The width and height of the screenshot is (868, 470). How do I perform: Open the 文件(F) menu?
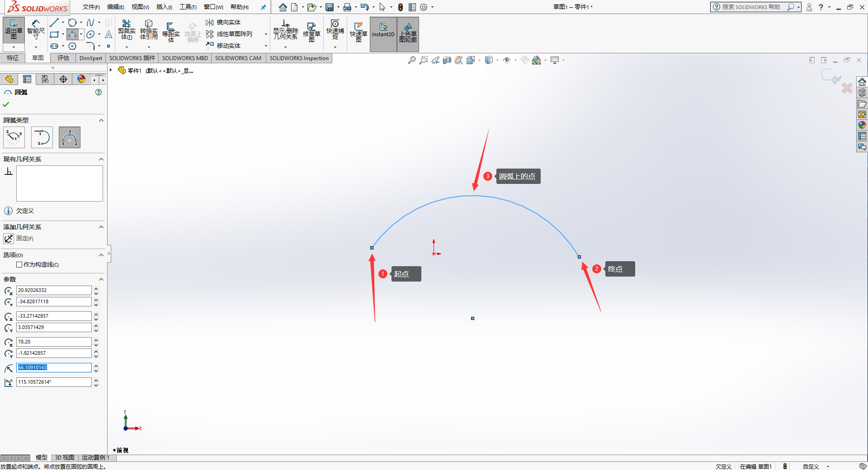coord(91,7)
